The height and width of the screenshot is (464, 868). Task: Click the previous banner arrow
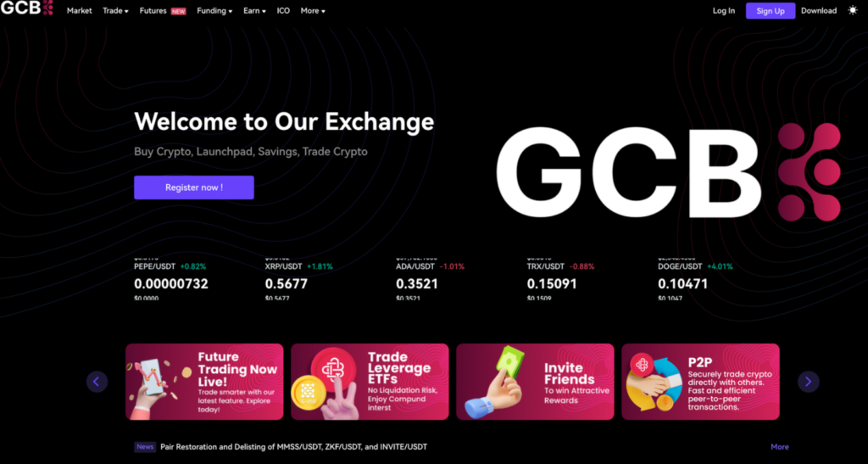97,382
